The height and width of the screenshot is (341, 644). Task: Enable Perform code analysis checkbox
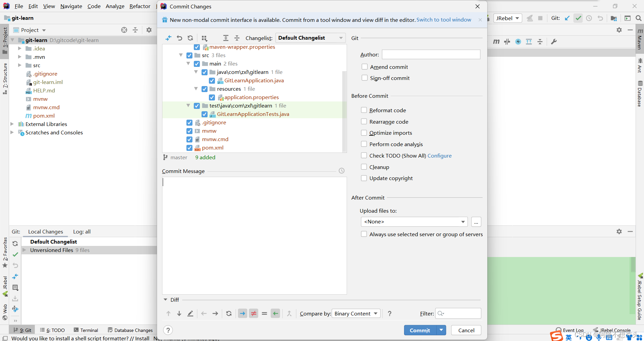pos(364,144)
